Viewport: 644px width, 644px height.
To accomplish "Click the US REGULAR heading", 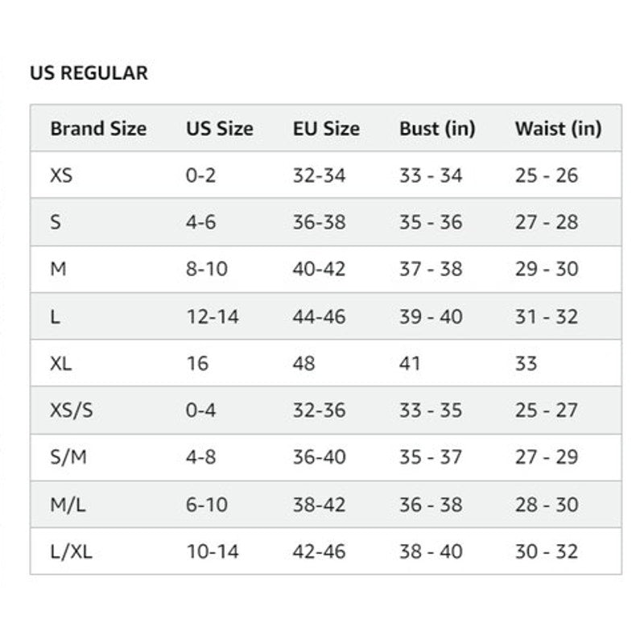I will tap(89, 73).
